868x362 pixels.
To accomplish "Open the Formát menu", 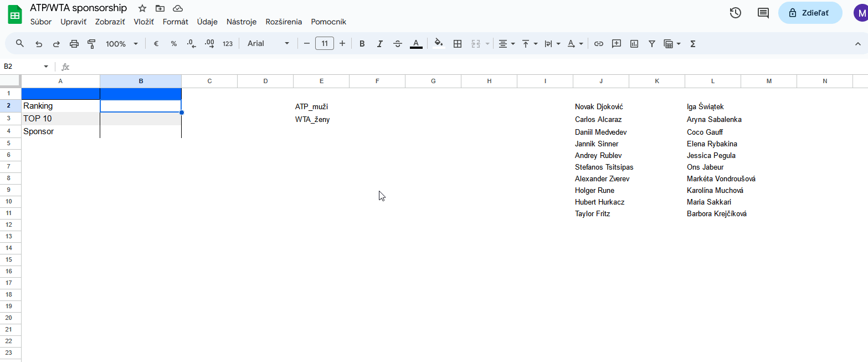I will point(176,22).
